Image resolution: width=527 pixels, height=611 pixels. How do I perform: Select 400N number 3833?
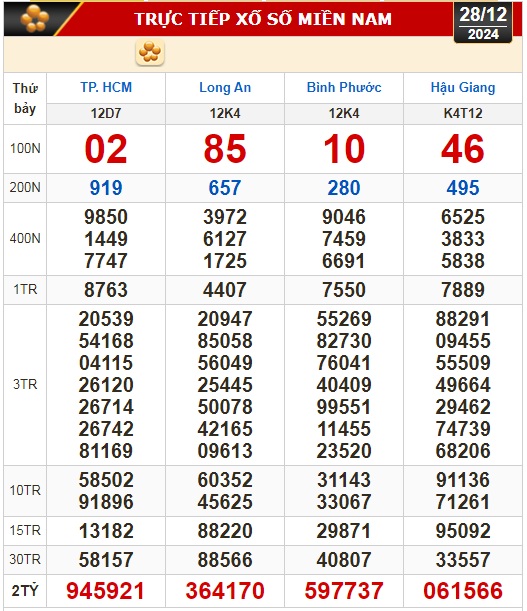tap(463, 239)
